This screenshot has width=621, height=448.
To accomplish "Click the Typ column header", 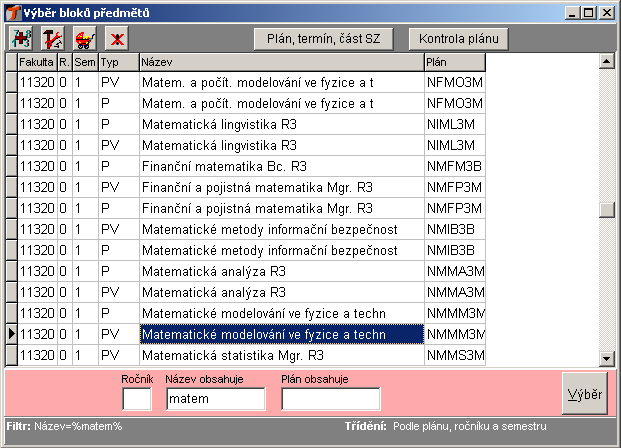I will tap(117, 62).
